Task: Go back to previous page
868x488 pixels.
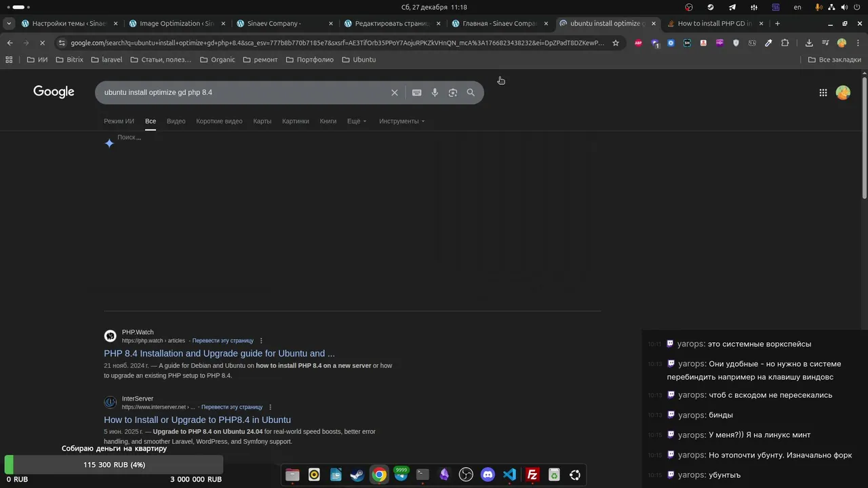Action: [x=10, y=43]
